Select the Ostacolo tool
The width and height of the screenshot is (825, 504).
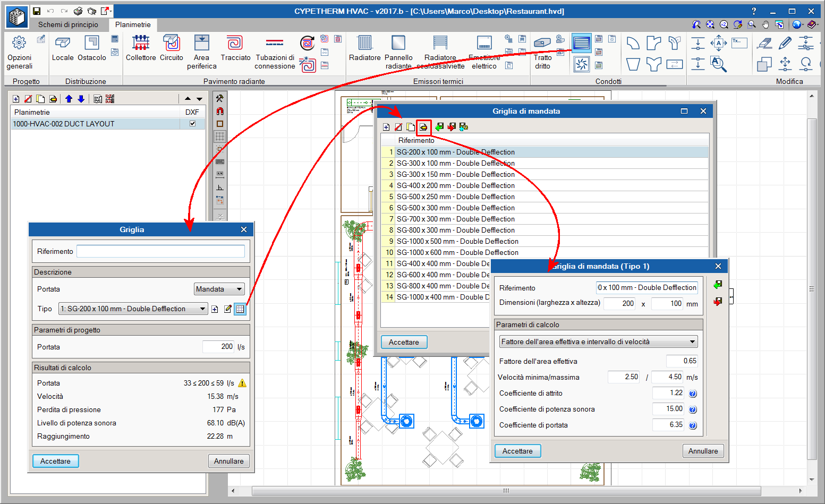(x=92, y=48)
